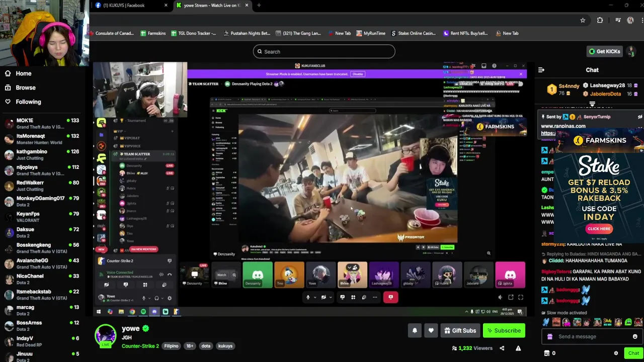Enter fullscreen on stream player
Viewport: 644px width, 362px height.
[x=521, y=297]
